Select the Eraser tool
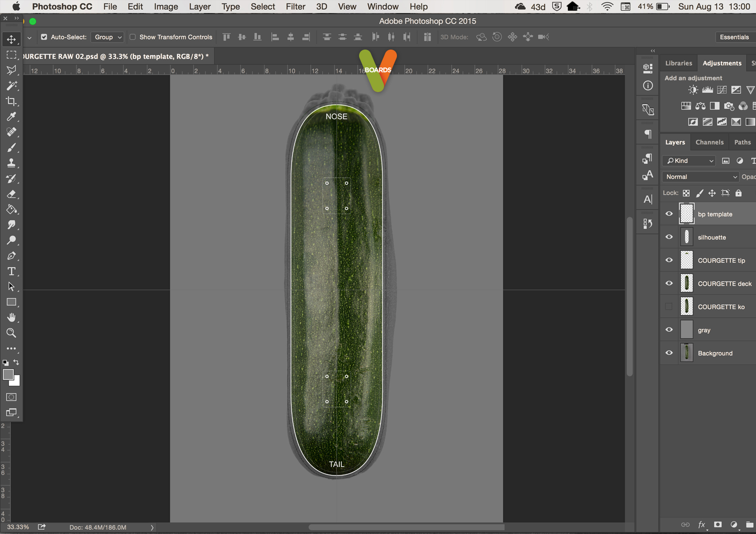Image resolution: width=756 pixels, height=534 pixels. point(11,194)
